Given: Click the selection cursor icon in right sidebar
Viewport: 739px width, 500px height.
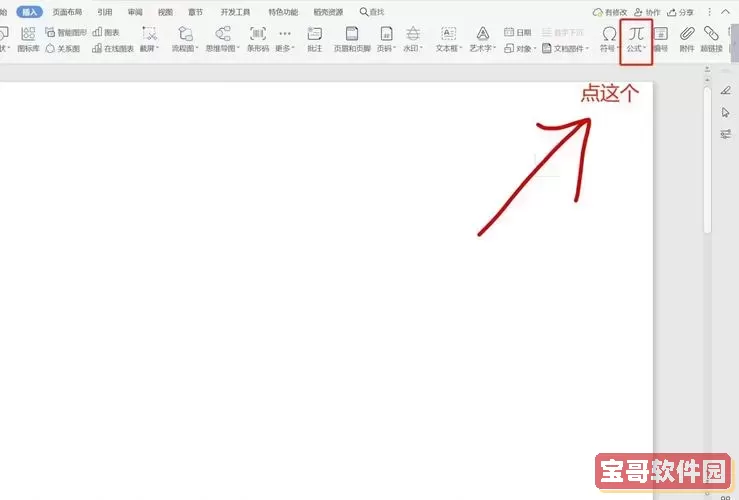Looking at the screenshot, I should 726,112.
